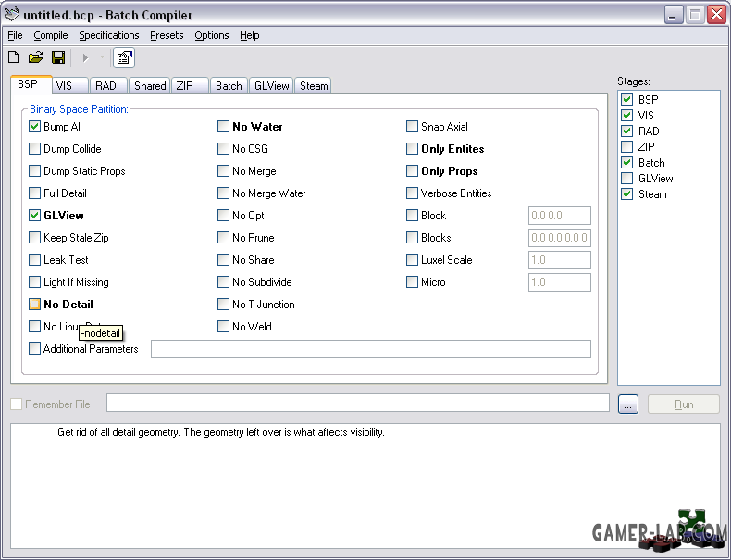Enable the No Water checkbox
This screenshot has height=560, width=731.
click(223, 127)
